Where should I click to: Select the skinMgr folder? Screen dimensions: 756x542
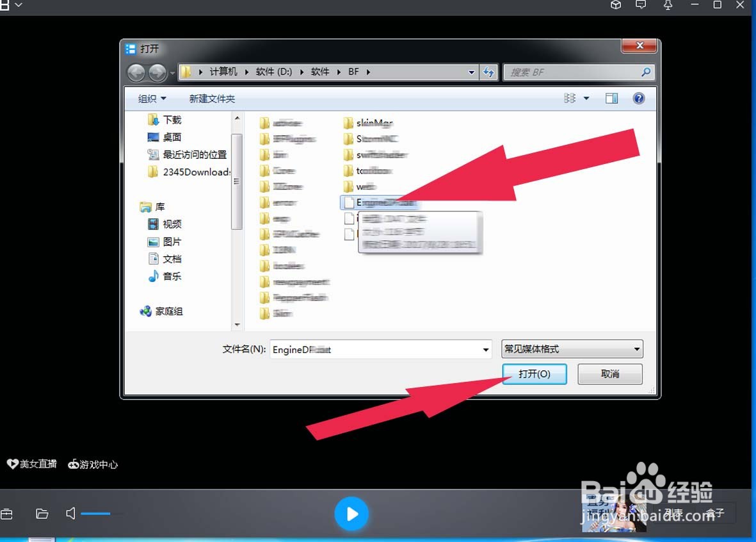point(368,123)
